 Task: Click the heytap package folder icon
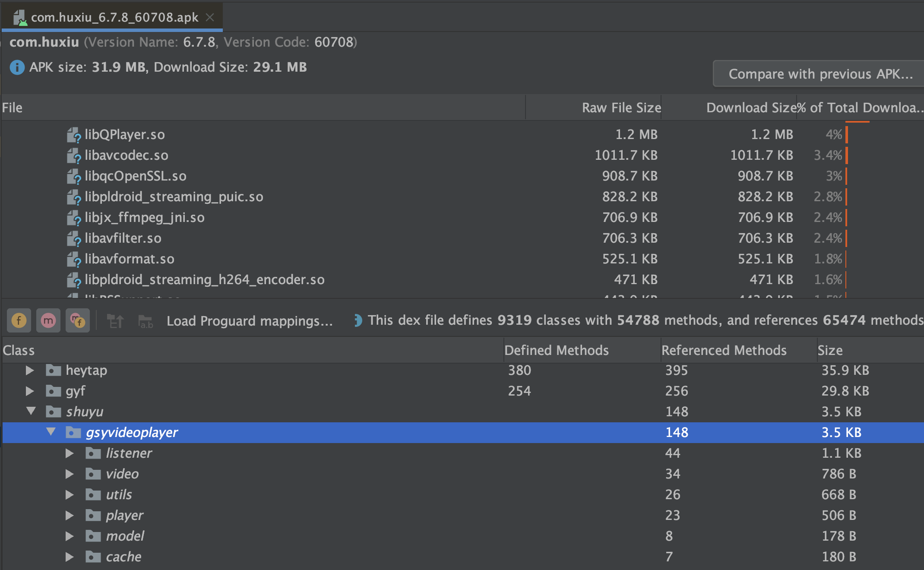coord(54,370)
